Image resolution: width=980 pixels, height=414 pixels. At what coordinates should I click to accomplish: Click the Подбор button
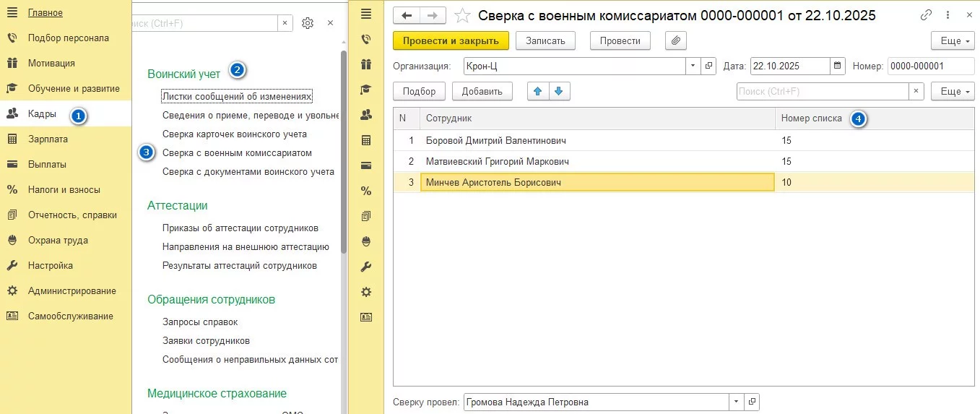[419, 91]
